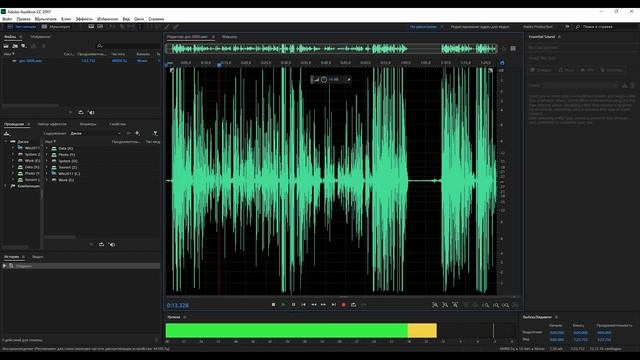Image resolution: width=640 pixels, height=360 pixels.
Task: Click the Files panel search field
Action: [x=129, y=46]
